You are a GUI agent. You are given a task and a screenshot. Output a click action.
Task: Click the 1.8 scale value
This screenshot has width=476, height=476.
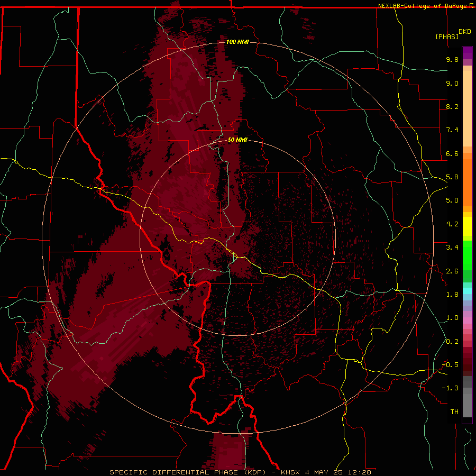452,295
